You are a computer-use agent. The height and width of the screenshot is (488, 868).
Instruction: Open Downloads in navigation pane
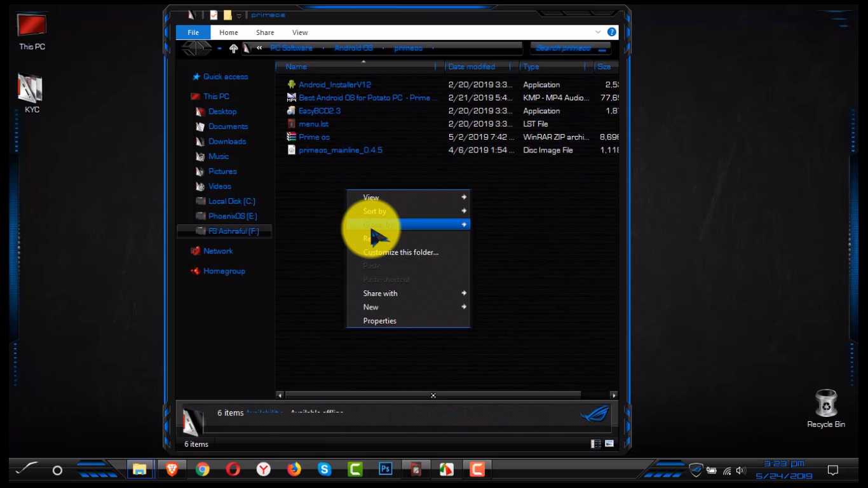click(227, 141)
